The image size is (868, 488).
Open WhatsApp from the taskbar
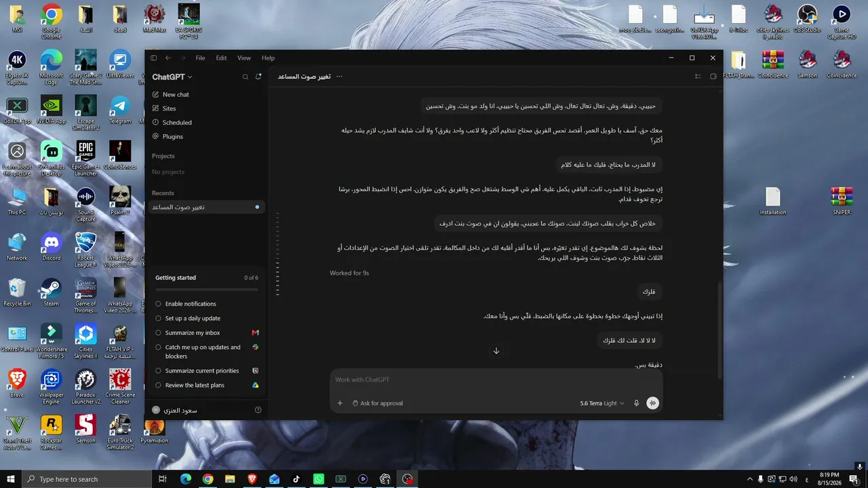(x=319, y=479)
